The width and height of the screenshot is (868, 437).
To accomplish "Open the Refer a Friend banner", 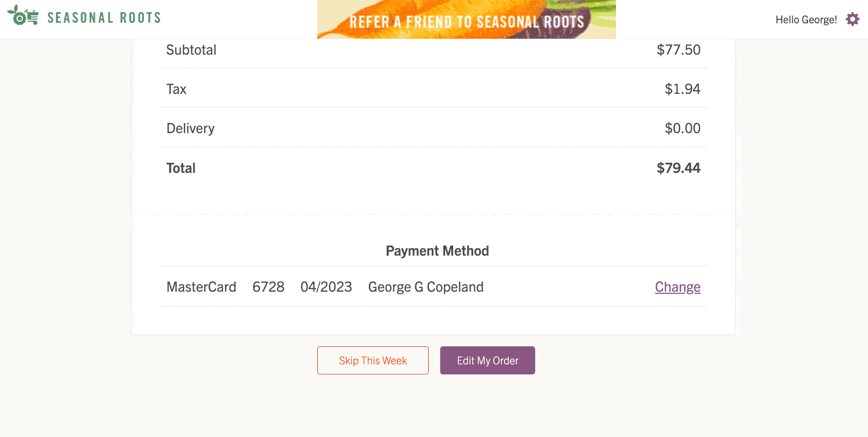I will pyautogui.click(x=466, y=20).
